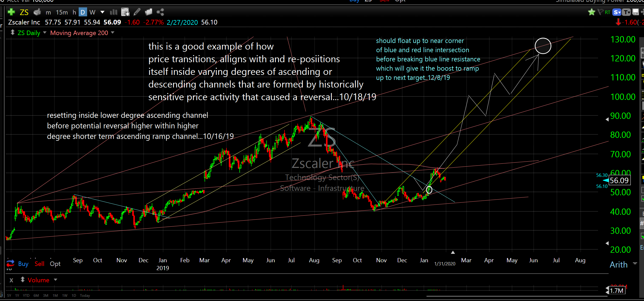Select the YTD range tab
The width and height of the screenshot is (644, 301).
pyautogui.click(x=26, y=295)
